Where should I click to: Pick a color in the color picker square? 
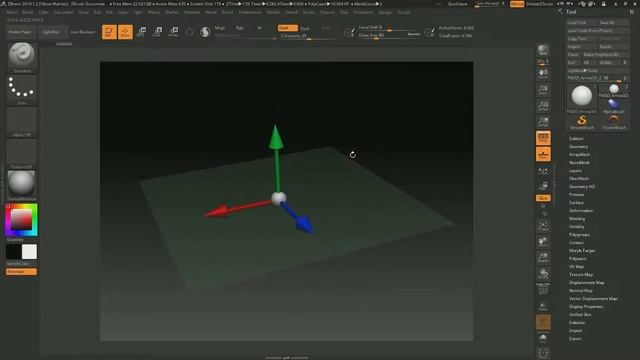pyautogui.click(x=21, y=219)
